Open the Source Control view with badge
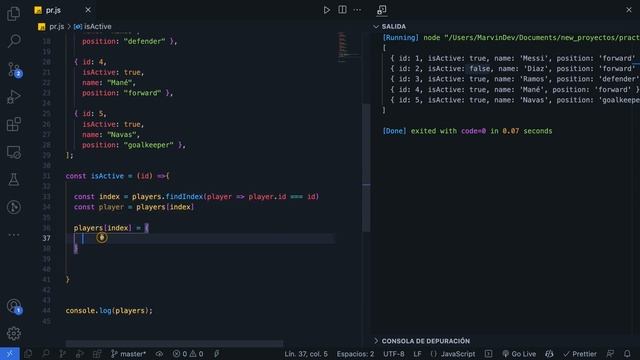 point(14,70)
